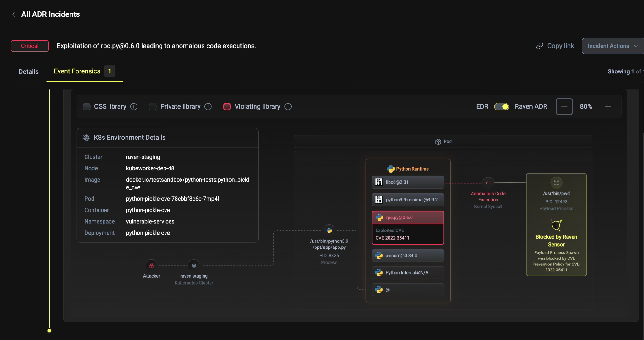
Task: Click the namespace value vulnerable-services
Action: tap(150, 222)
